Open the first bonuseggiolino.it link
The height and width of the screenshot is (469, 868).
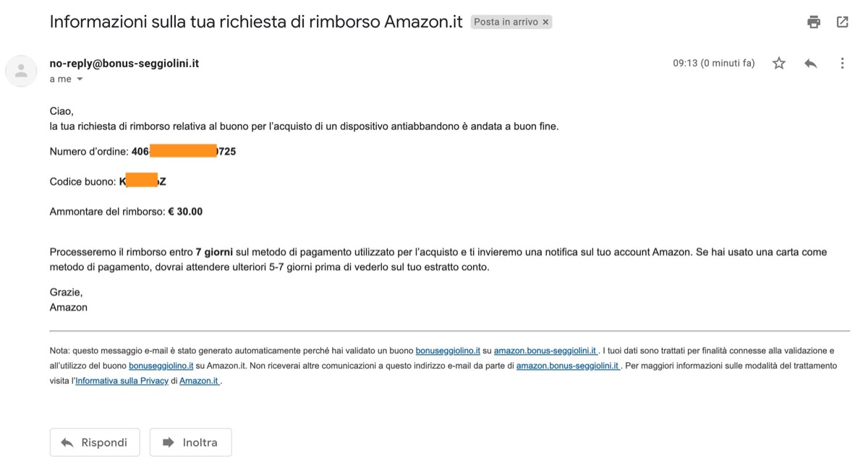(448, 350)
